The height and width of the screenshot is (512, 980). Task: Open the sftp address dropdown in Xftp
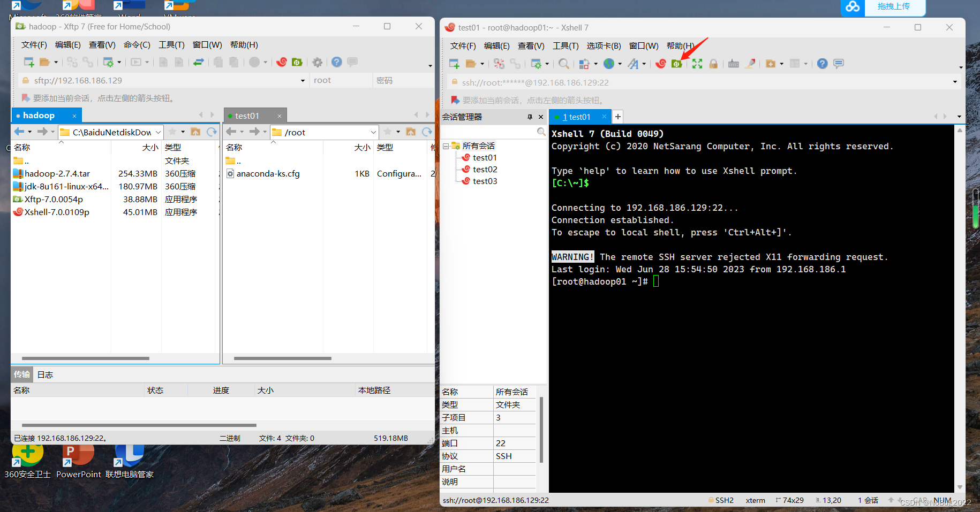tap(303, 81)
